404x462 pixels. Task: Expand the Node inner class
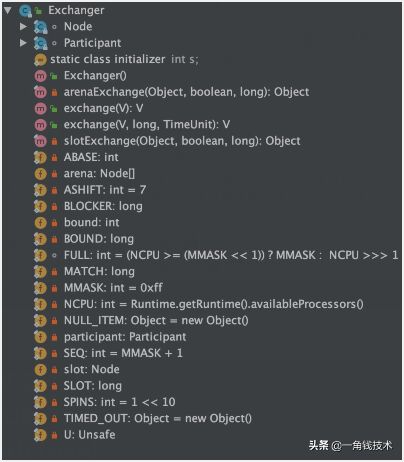[23, 26]
